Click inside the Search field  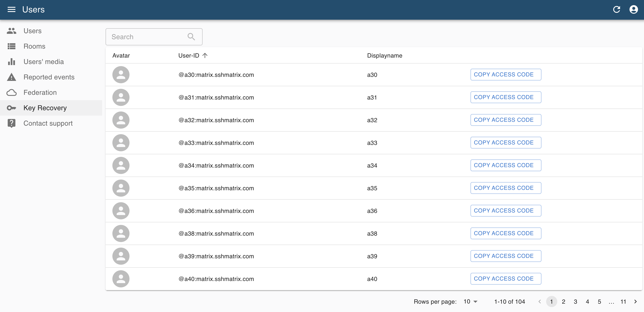click(147, 37)
